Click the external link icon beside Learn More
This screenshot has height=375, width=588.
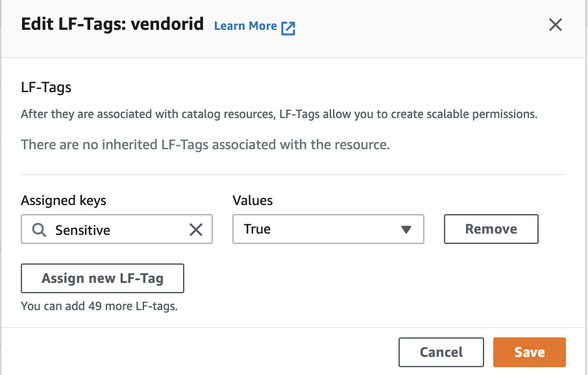288,27
